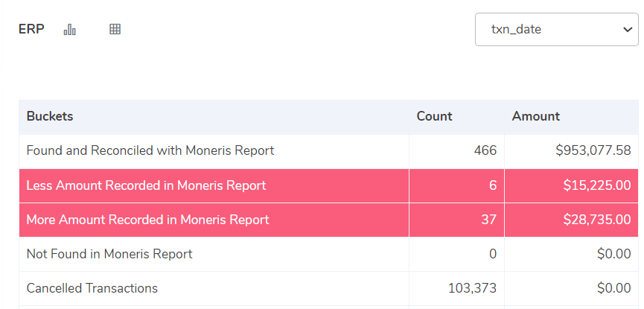The height and width of the screenshot is (309, 644).
Task: Open Found and Reconciled with Moneris Report row
Action: [x=328, y=151]
